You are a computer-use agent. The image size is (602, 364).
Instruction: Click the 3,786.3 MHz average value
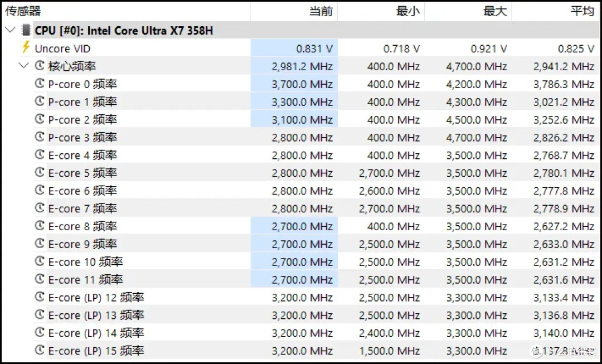click(564, 85)
